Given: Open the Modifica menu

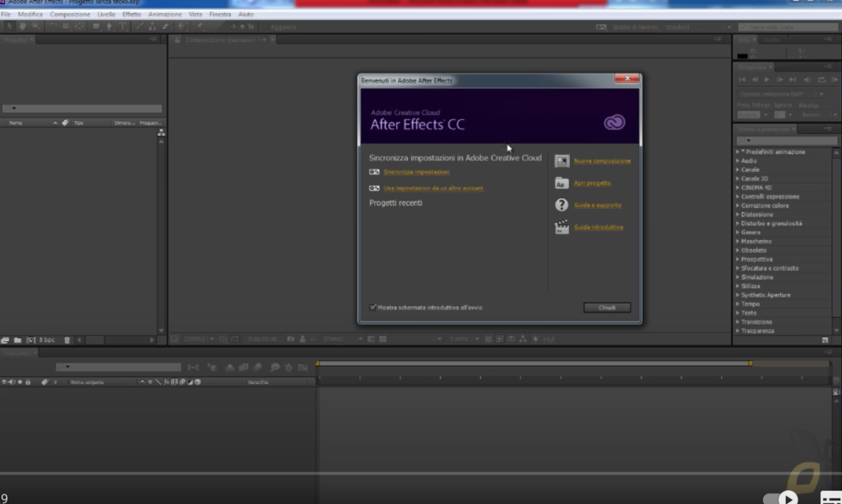Looking at the screenshot, I should click(x=30, y=15).
